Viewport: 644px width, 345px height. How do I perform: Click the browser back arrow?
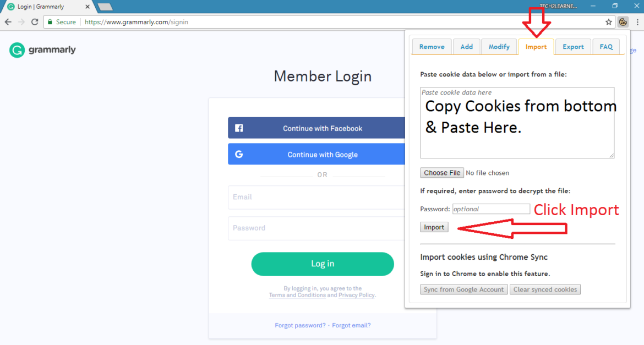point(8,22)
